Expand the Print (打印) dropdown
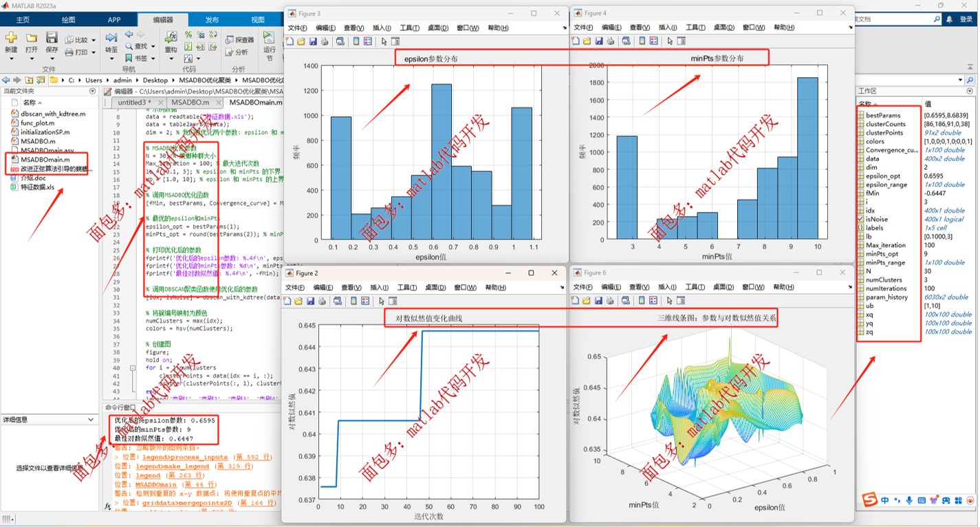Screen dimensions: 980x527 point(94,52)
